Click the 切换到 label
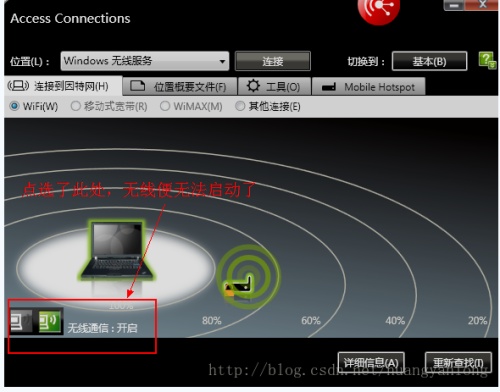The width and height of the screenshot is (500, 392). (366, 61)
